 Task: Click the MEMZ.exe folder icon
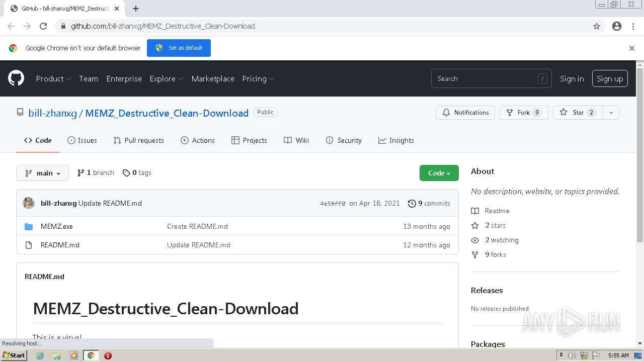[29, 227]
